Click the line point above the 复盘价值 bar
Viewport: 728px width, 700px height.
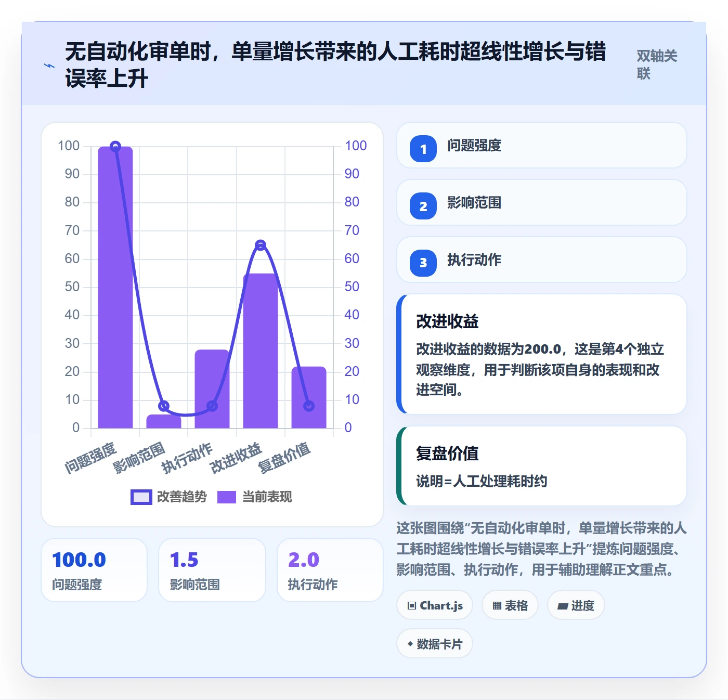coord(309,406)
